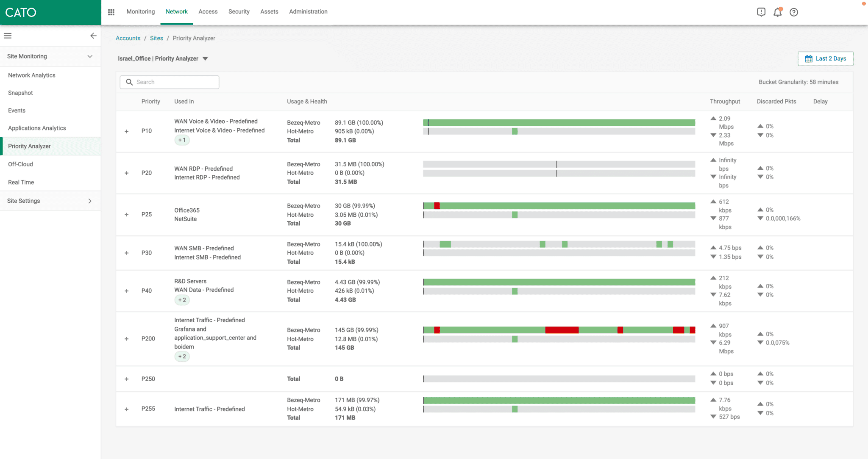The width and height of the screenshot is (868, 459).
Task: Switch to the Security tab
Action: click(x=239, y=11)
